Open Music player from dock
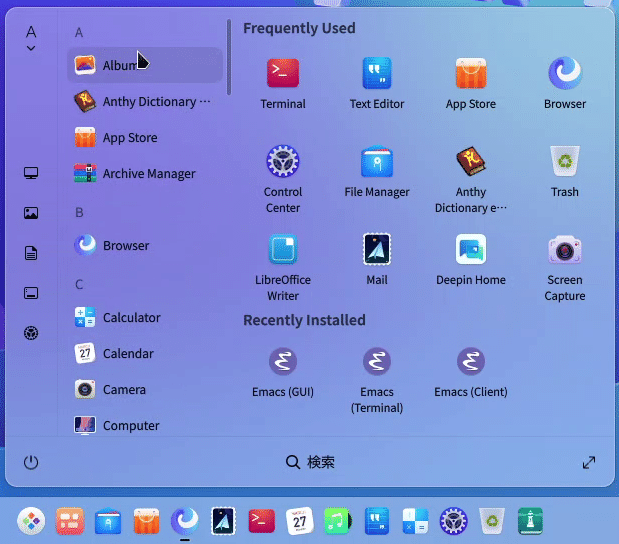619x544 pixels. 338,521
